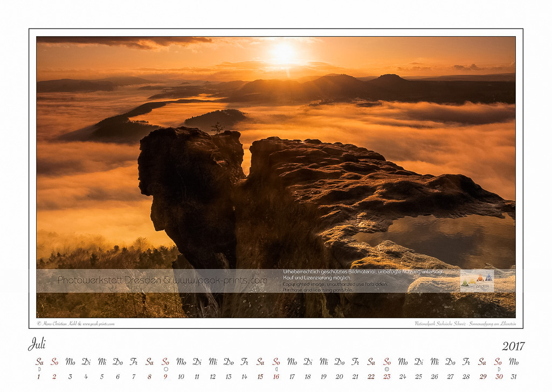Viewport: 552px width, 392px height.
Task: Click the 'Sa' weekday label above day 15
Action: (260, 362)
